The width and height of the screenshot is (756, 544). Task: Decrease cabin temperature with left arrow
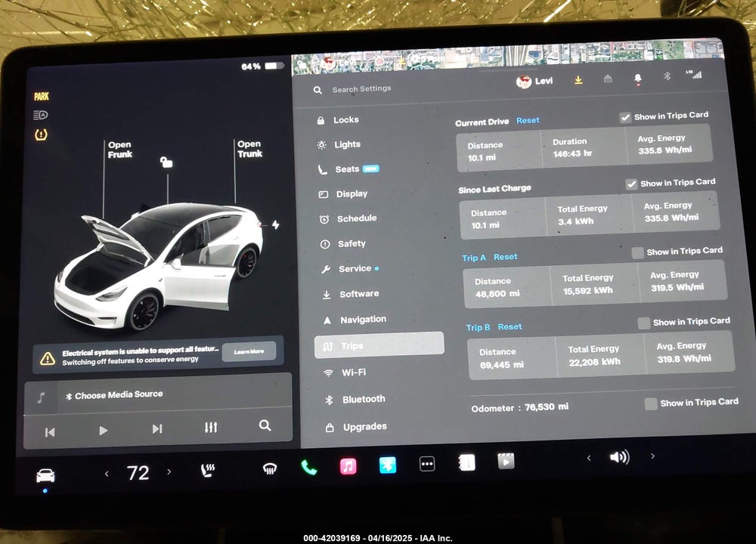[x=107, y=474]
